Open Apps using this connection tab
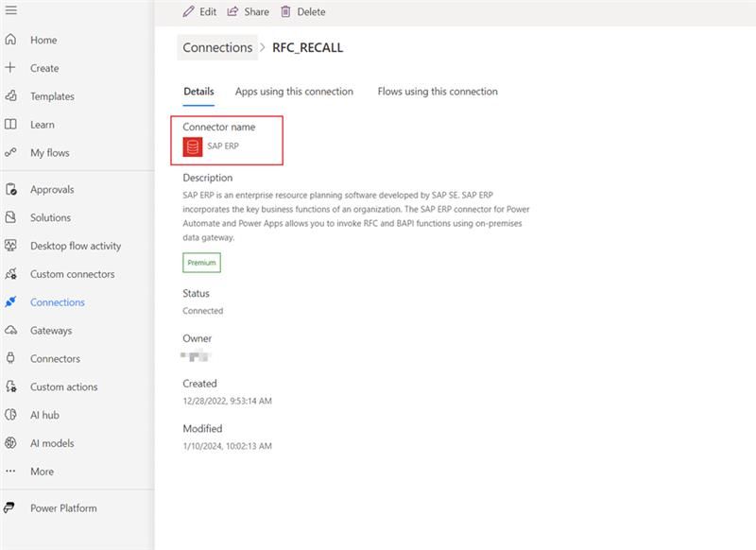 (294, 92)
